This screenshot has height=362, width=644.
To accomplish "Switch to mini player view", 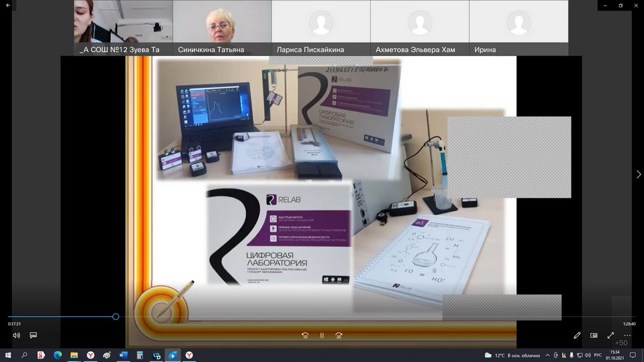I will coord(594,336).
